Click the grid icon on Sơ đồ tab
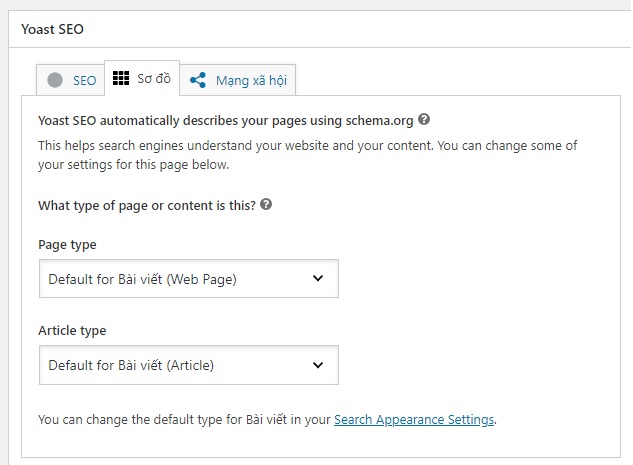The height and width of the screenshot is (465, 633). 121,78
